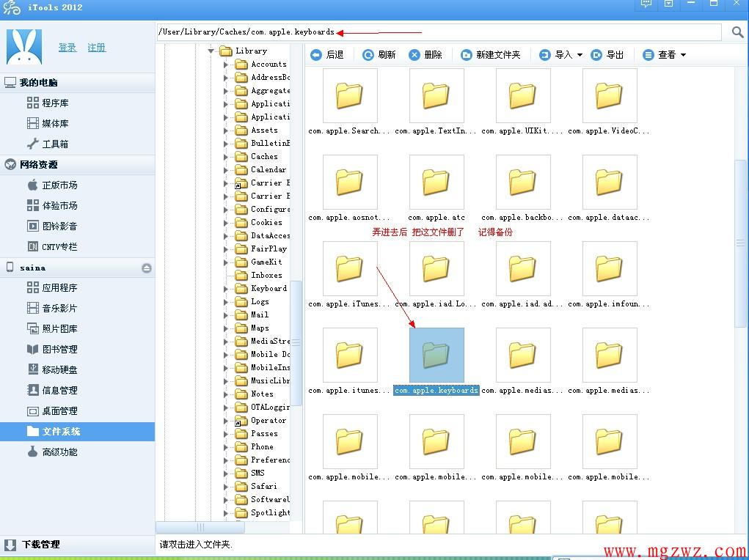Expand the Accounts tree node
This screenshot has height=560, width=749.
pyautogui.click(x=226, y=64)
